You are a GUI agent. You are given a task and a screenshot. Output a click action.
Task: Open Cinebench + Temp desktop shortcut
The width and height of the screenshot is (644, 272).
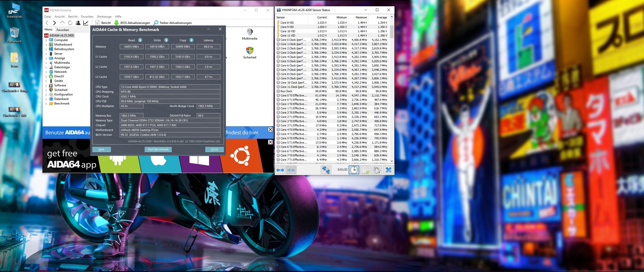pos(15,87)
